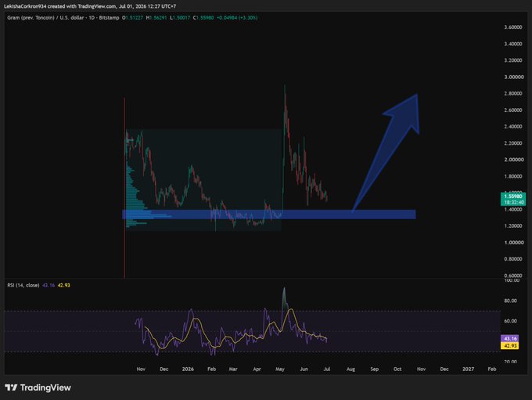Image resolution: width=532 pixels, height=400 pixels.
Task: Click the Sep label on time axis
Action: point(374,369)
